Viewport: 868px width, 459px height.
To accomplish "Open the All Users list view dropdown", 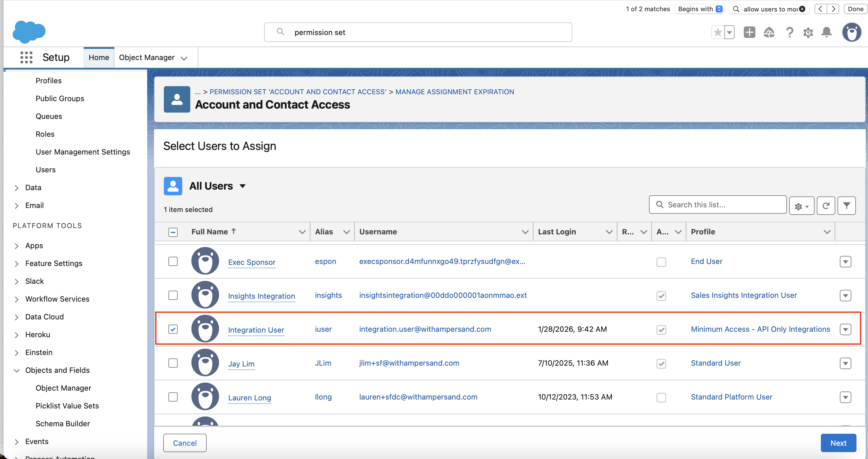I will [x=242, y=186].
